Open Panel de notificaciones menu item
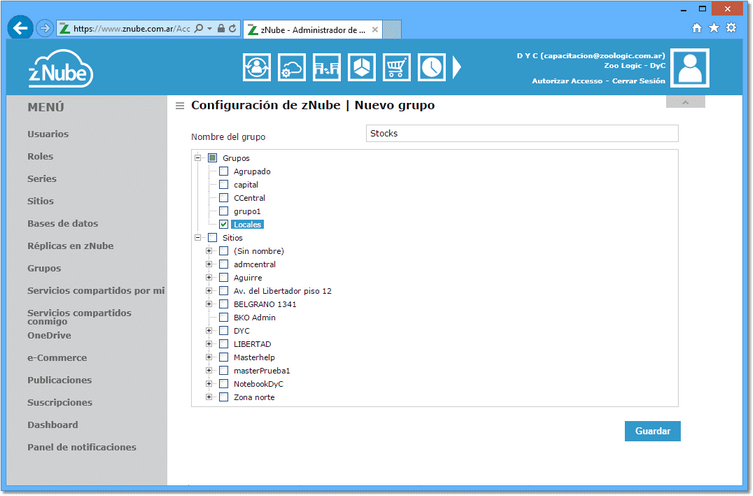The image size is (753, 496). click(82, 447)
